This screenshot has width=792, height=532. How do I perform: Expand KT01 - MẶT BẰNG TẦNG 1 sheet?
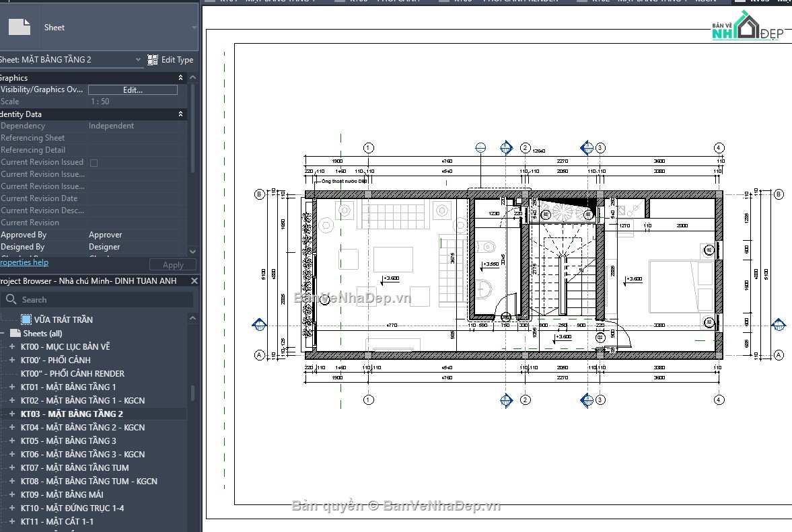click(12, 387)
